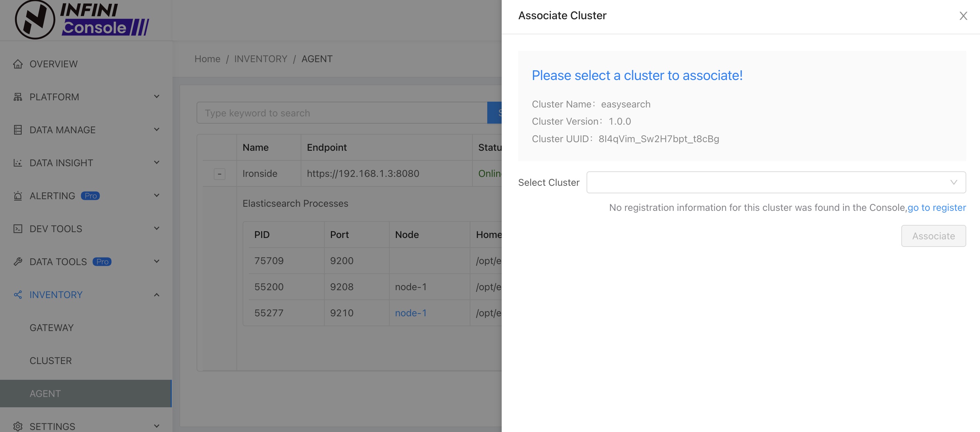The image size is (980, 432).
Task: Expand the ALERTING menu chevron
Action: pos(157,195)
